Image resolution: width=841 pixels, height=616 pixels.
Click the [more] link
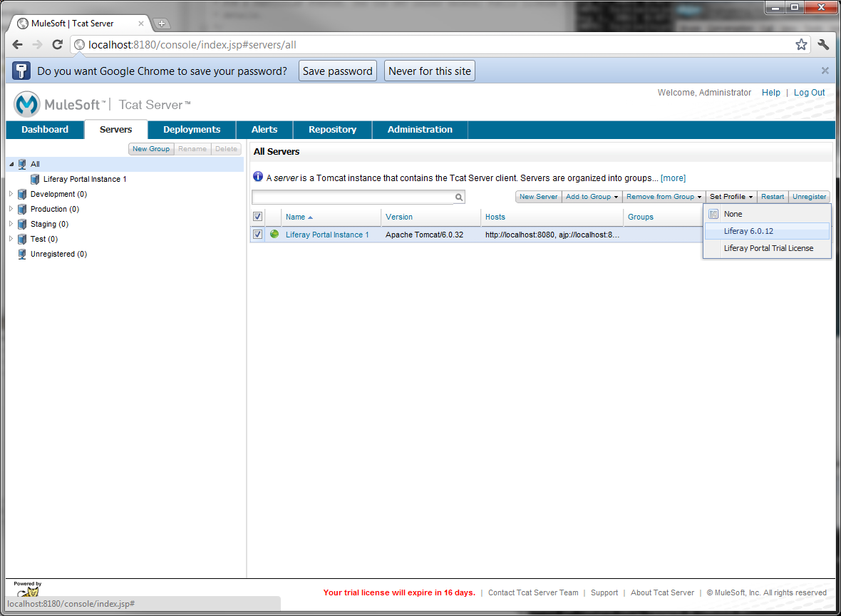click(673, 178)
